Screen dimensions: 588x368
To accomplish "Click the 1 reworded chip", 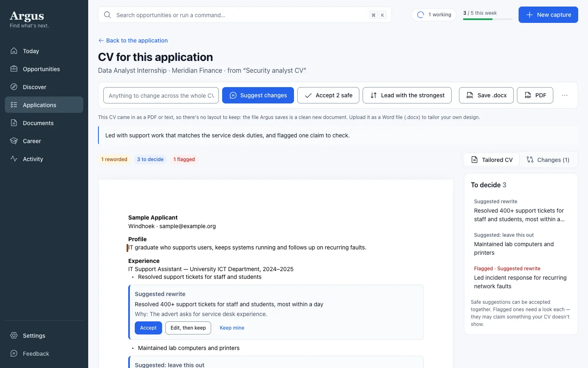I will [114, 159].
